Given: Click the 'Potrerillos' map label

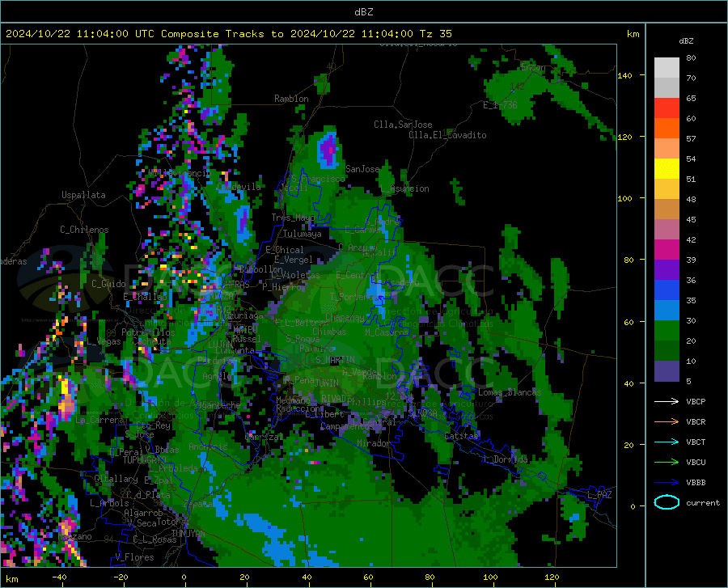Looking at the screenshot, I should (x=148, y=332).
